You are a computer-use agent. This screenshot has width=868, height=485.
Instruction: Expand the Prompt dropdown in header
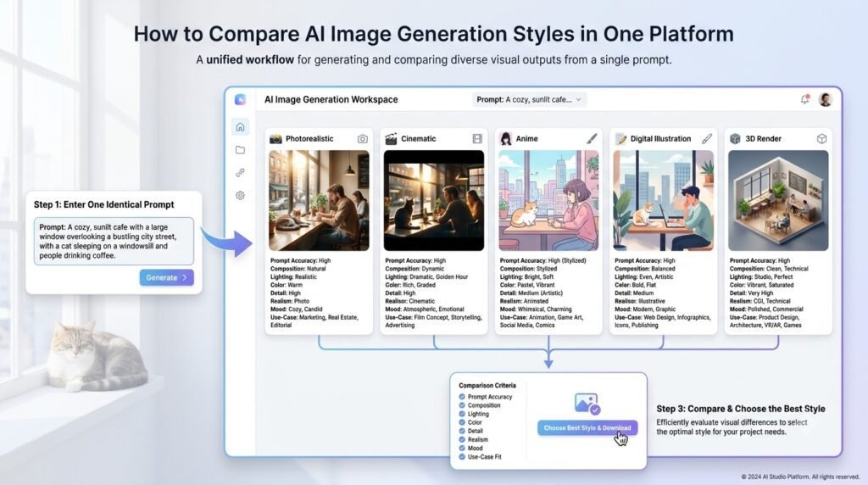[x=529, y=100]
